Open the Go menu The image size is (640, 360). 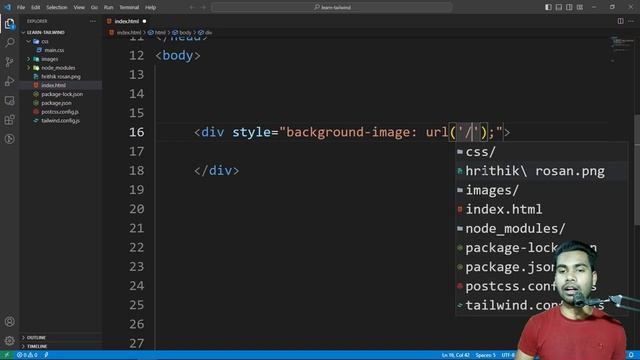pos(94,7)
